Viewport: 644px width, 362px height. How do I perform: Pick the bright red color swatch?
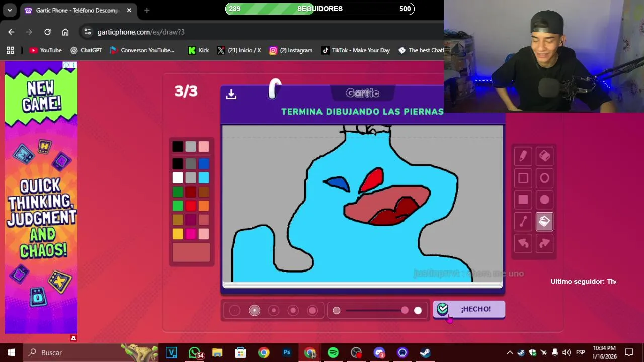coord(191,206)
